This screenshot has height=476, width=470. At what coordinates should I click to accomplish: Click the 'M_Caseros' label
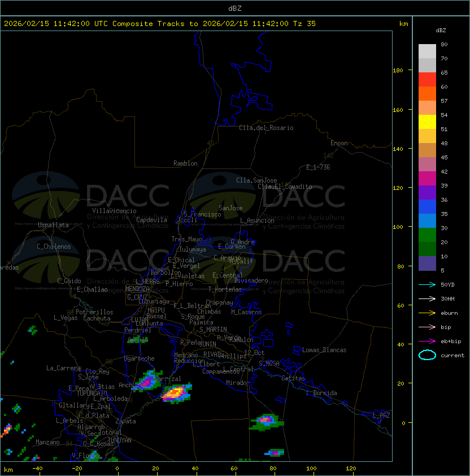[x=246, y=311]
